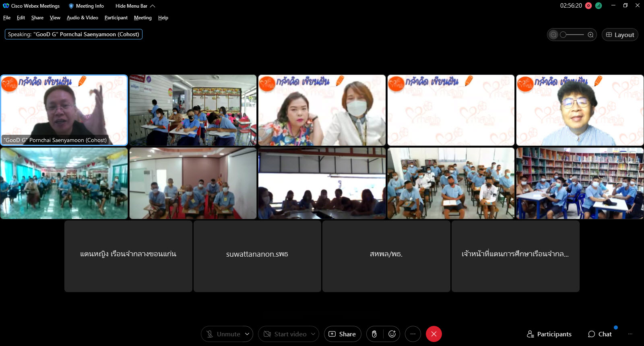Open the Participant menu
This screenshot has width=644, height=346.
click(x=116, y=18)
